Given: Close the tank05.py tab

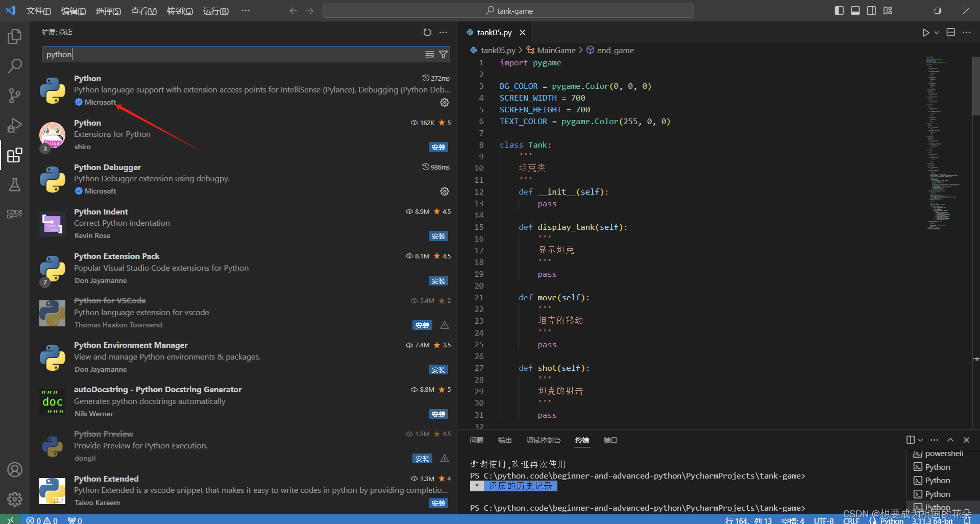Looking at the screenshot, I should (523, 32).
